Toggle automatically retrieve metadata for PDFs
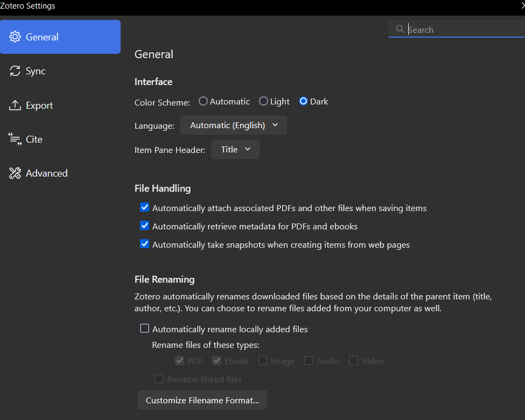525x420 pixels. click(145, 226)
